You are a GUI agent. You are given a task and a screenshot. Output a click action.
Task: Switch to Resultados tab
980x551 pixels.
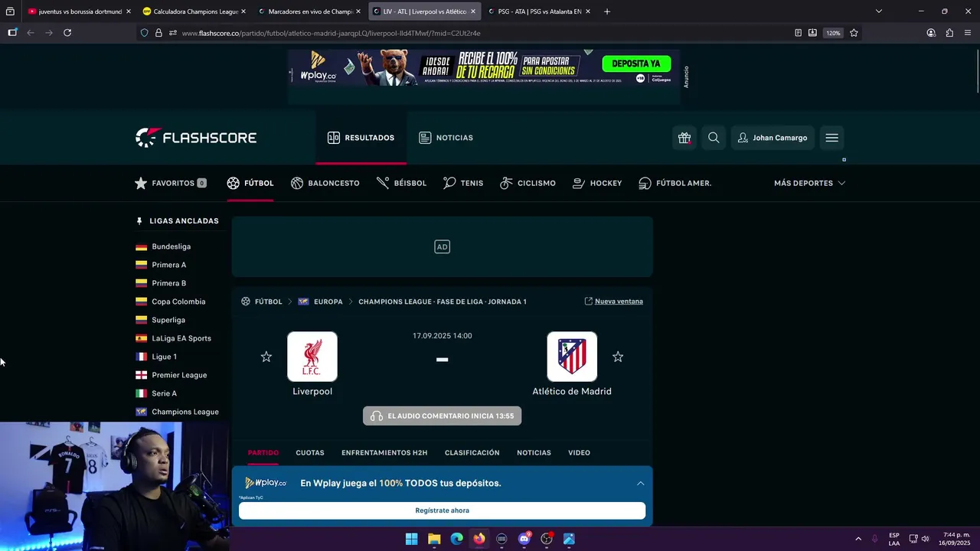(361, 138)
